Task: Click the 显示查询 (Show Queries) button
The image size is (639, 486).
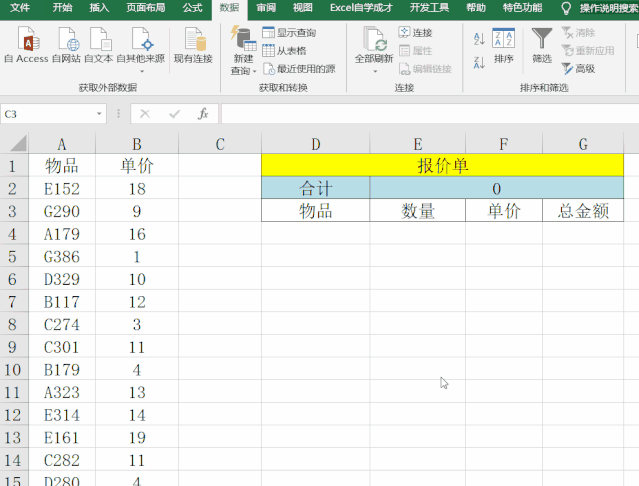Action: tap(289, 33)
